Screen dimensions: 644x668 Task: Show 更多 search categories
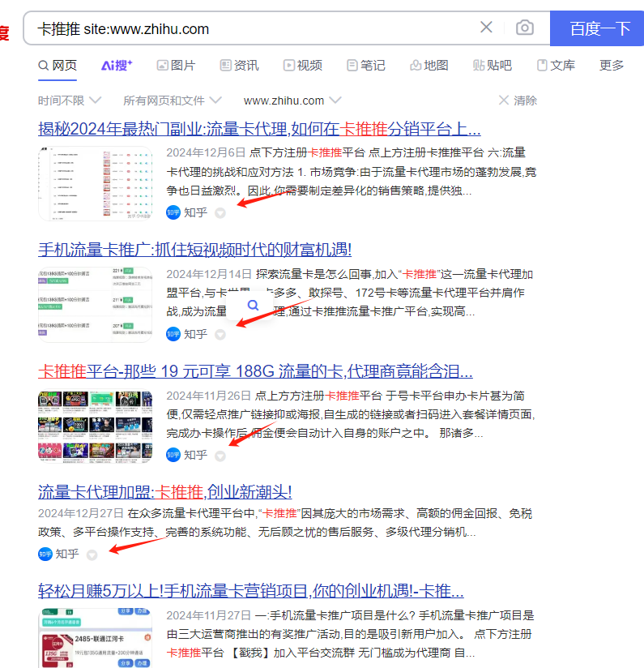pos(612,65)
